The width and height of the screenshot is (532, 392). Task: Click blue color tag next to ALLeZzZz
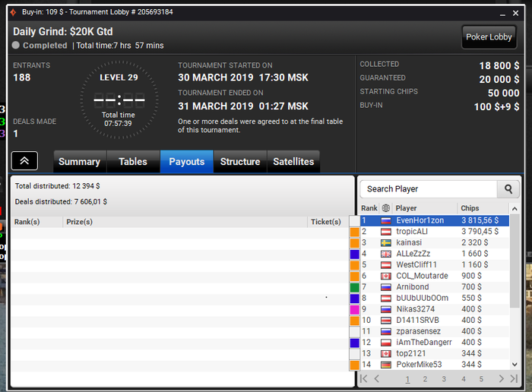click(355, 254)
